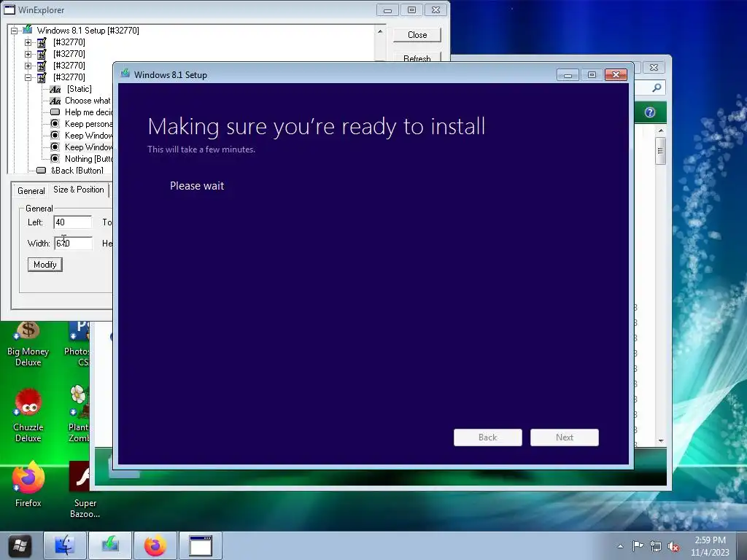Click the Refresh button in WinExplorer
This screenshot has height=560, width=747.
tap(417, 58)
